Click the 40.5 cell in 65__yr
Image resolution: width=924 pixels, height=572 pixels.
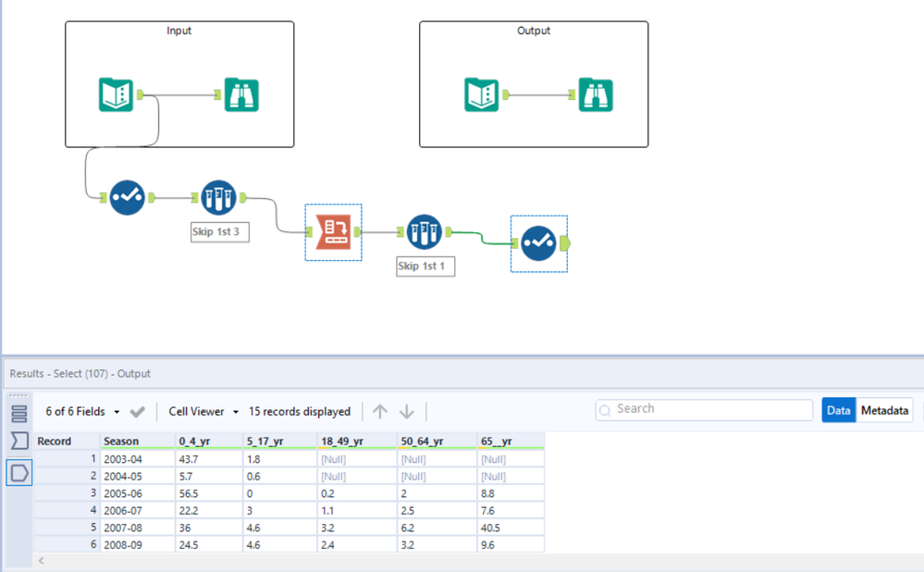[511, 528]
